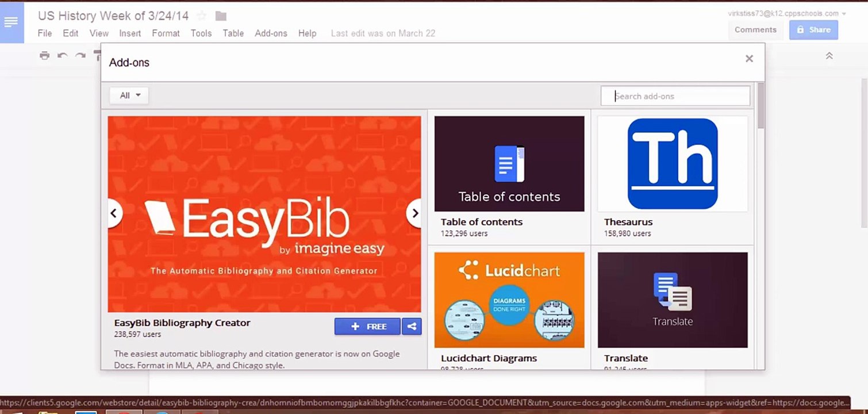The width and height of the screenshot is (868, 414).
Task: Click the 'Thesaurus' add-on name
Action: 628,222
